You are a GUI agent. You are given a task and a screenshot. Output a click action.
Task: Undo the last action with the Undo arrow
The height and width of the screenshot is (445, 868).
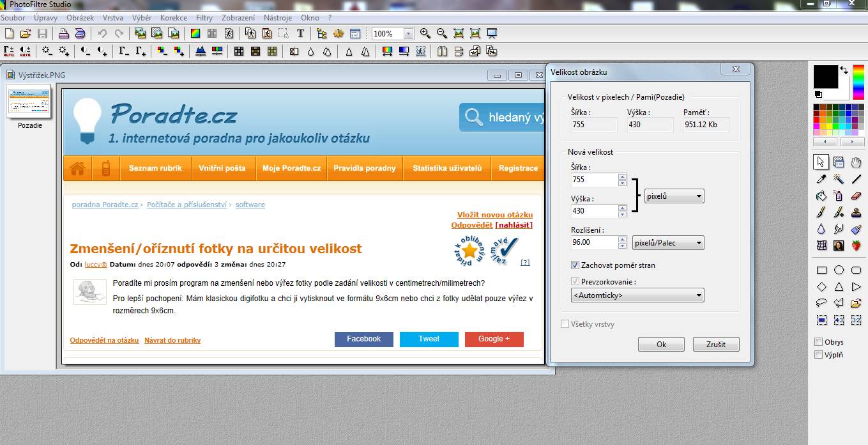tap(102, 33)
